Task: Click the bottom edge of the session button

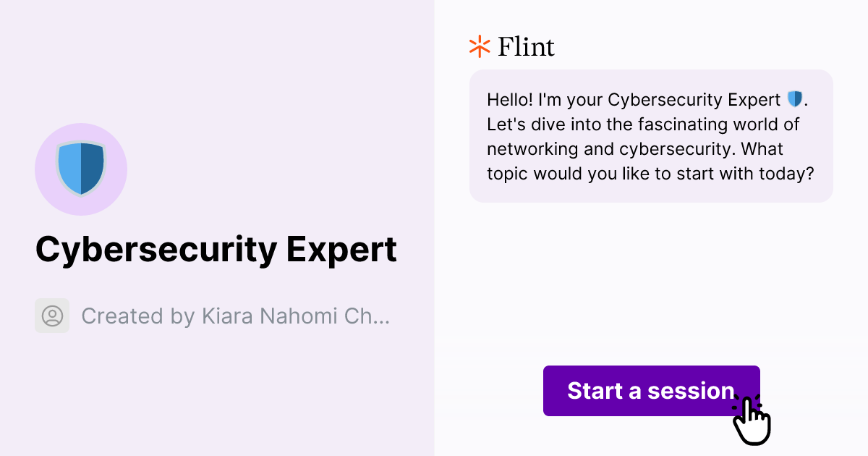Action: pos(651,413)
